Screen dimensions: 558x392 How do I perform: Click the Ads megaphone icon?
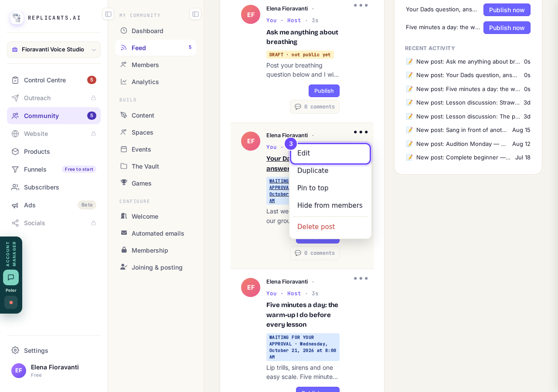[x=15, y=205]
